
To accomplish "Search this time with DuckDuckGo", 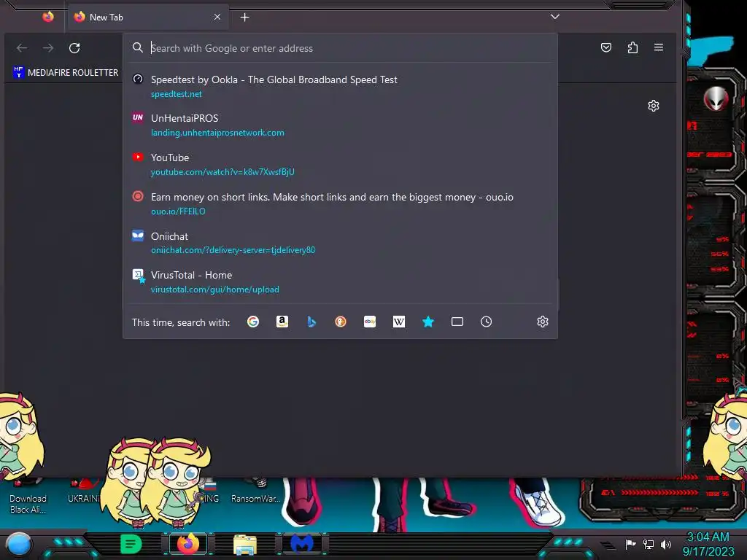I will 341,322.
